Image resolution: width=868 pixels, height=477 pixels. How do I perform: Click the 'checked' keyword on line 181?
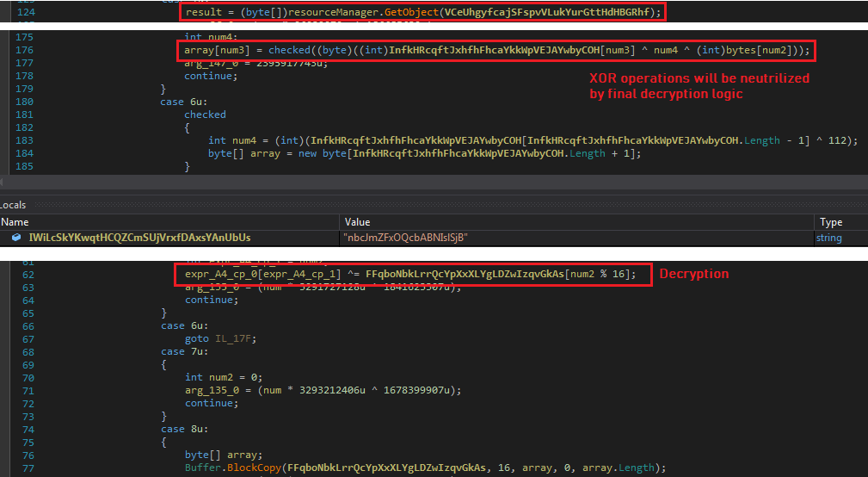coord(205,115)
